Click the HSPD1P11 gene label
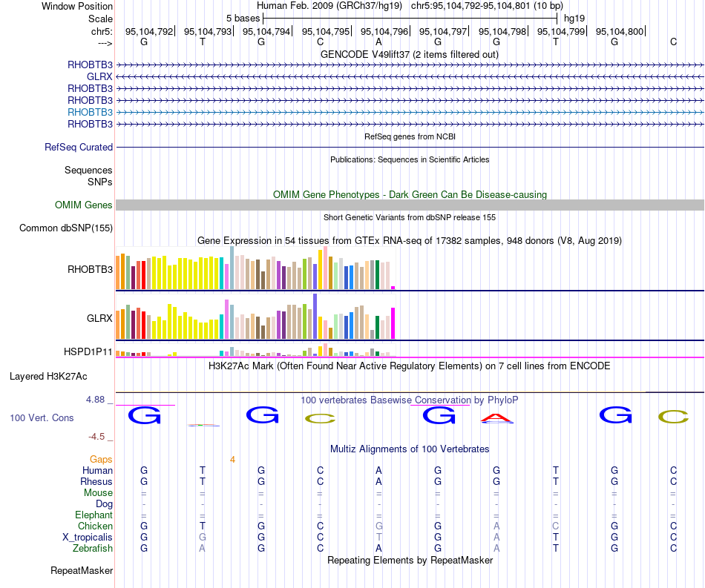Viewport: 705px width, 588px height. pos(88,351)
